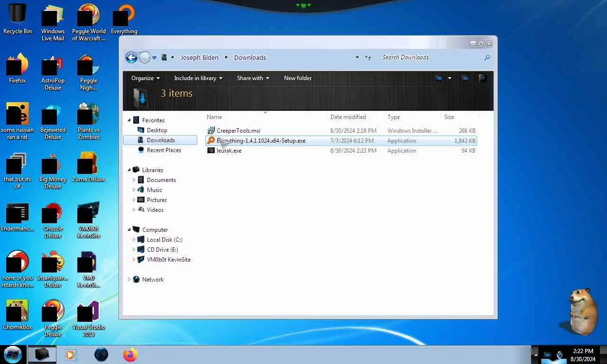Viewport: 607px width, 364px height.
Task: Sort files by Type column header
Action: pos(394,117)
